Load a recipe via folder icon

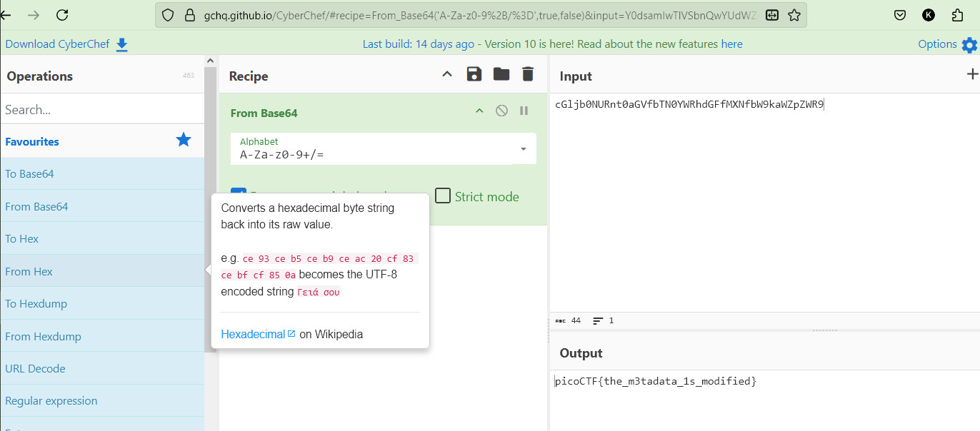[x=501, y=74]
